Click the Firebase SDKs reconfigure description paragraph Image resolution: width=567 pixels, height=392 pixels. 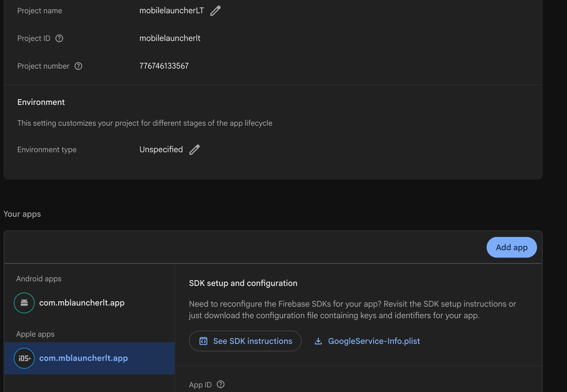pyautogui.click(x=352, y=310)
